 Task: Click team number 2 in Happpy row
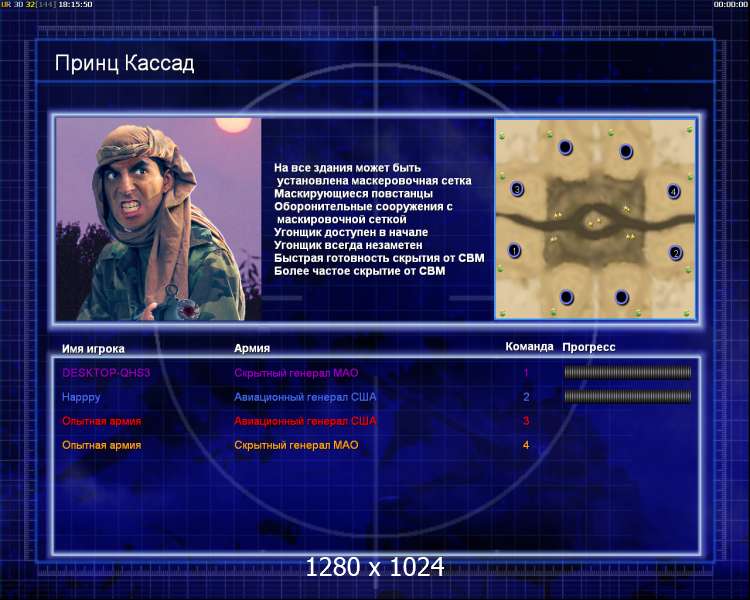pos(526,397)
